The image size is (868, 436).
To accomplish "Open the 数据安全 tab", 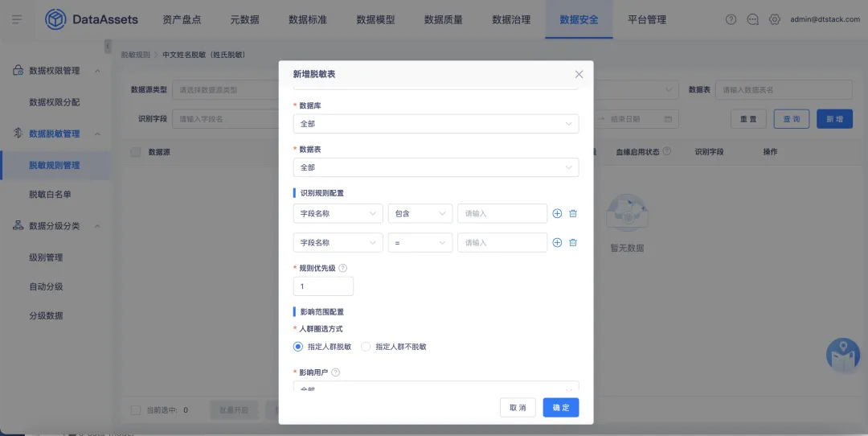I will click(579, 19).
